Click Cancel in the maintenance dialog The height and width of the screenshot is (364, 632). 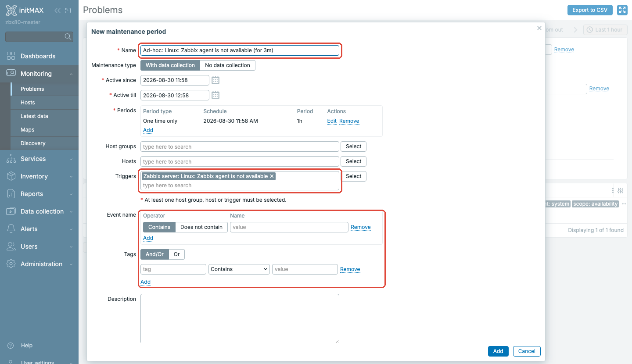(x=527, y=351)
